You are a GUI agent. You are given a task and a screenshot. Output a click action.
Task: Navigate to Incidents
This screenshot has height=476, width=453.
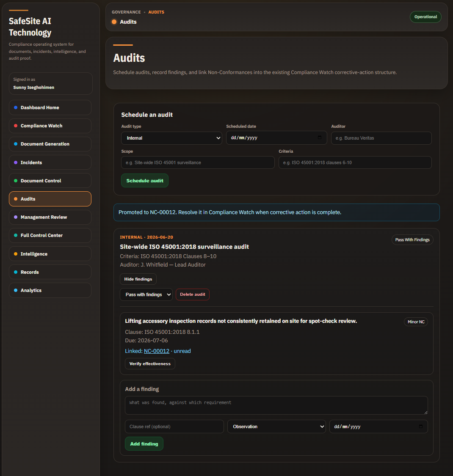(x=50, y=162)
